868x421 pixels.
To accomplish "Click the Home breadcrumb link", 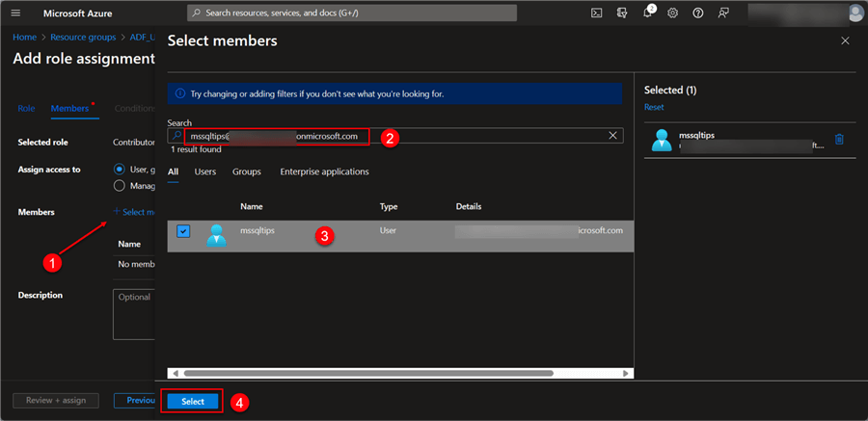I will (x=24, y=37).
